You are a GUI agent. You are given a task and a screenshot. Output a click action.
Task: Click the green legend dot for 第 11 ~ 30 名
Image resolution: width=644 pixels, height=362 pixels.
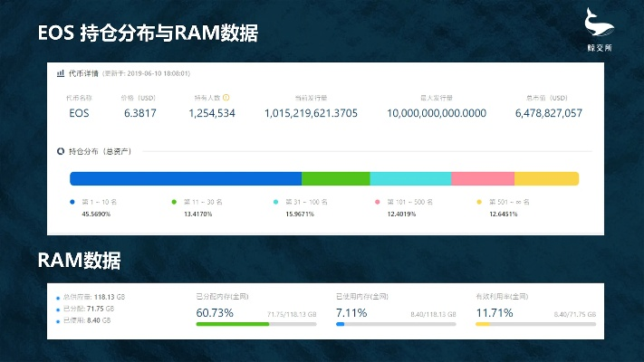pos(174,202)
